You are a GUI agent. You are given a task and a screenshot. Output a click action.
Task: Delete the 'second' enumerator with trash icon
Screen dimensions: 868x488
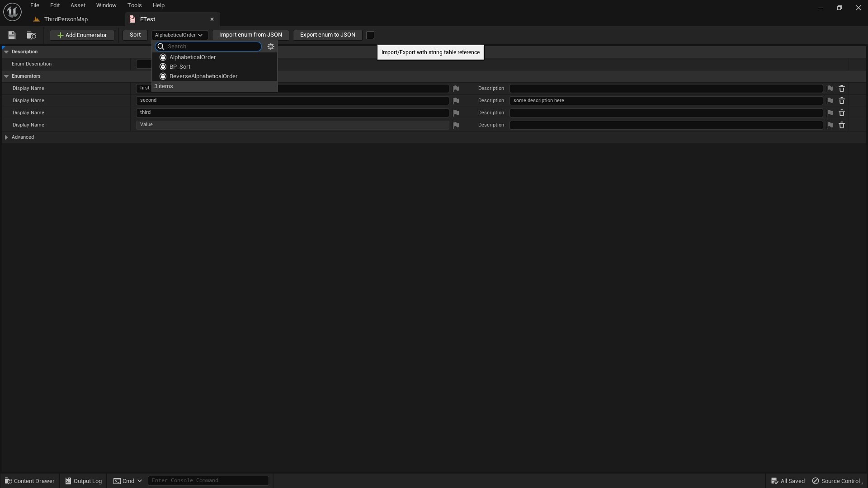tap(842, 100)
